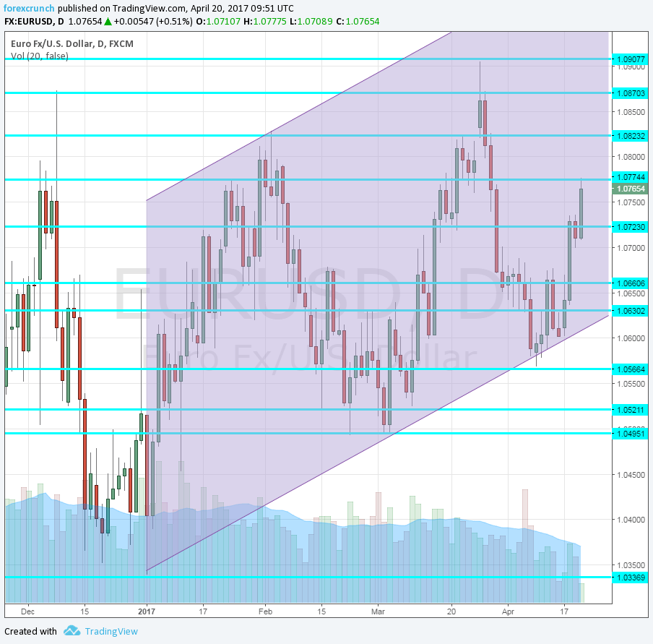Click the 1.08232 horizontal line label
653x644 pixels.
(628, 135)
